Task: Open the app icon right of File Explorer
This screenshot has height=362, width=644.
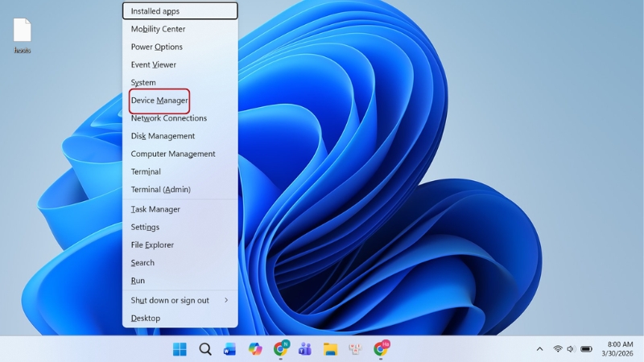Action: click(x=355, y=349)
